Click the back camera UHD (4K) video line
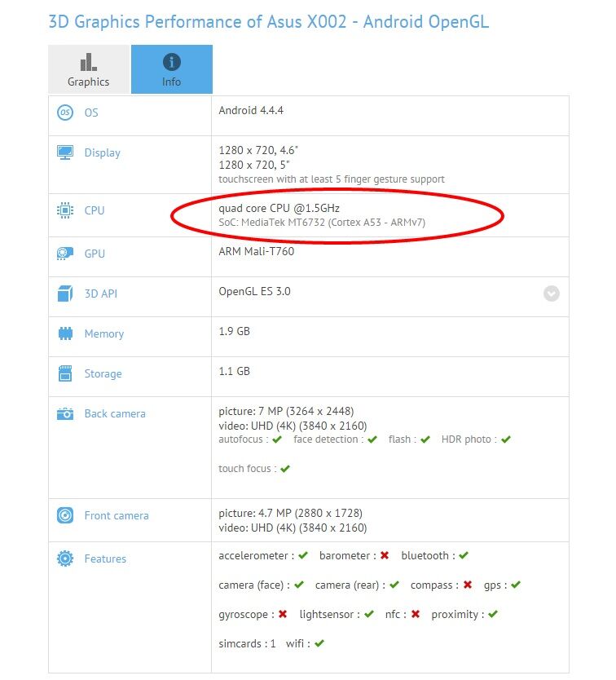Image resolution: width=616 pixels, height=680 pixels. pos(293,426)
